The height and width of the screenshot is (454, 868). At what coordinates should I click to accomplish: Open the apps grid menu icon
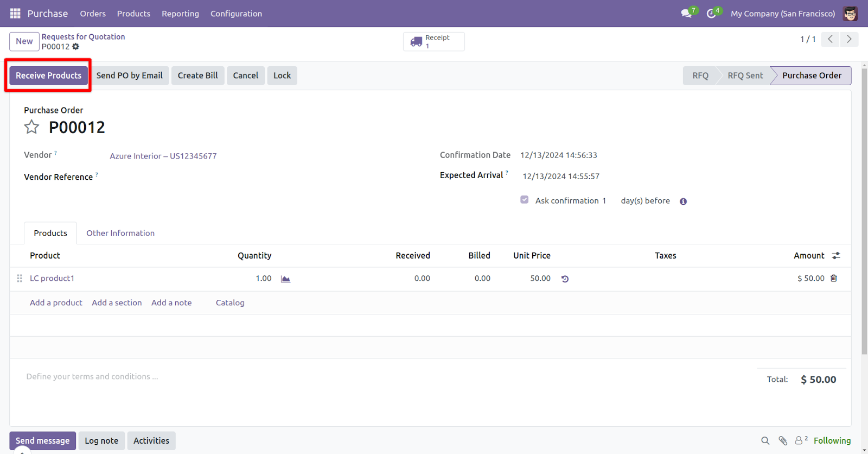tap(15, 14)
